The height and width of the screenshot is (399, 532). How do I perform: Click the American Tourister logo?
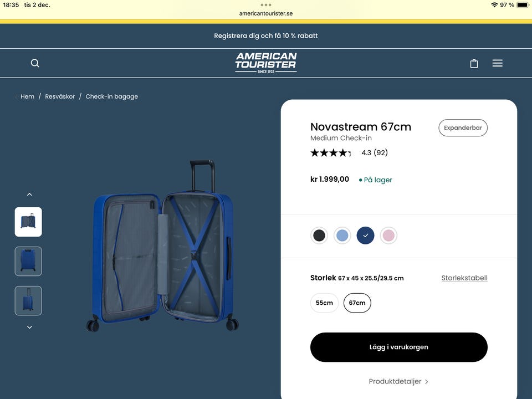pos(266,63)
